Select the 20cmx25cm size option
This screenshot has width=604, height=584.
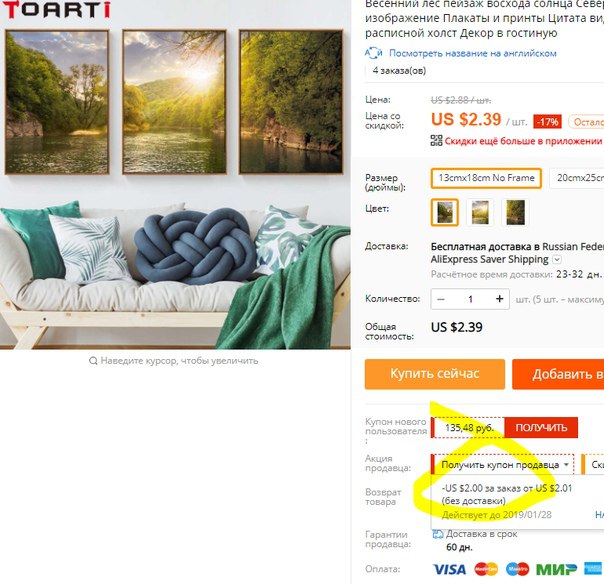point(577,178)
